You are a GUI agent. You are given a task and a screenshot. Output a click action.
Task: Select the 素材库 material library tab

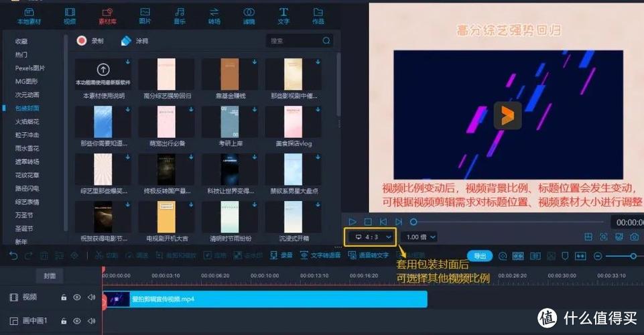[107, 17]
